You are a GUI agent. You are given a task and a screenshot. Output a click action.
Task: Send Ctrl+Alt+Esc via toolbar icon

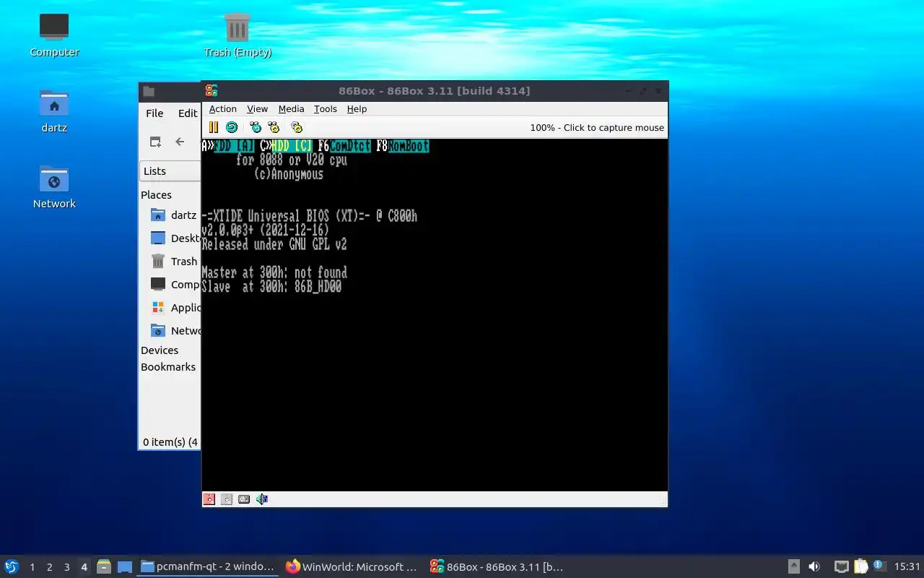pyautogui.click(x=274, y=127)
